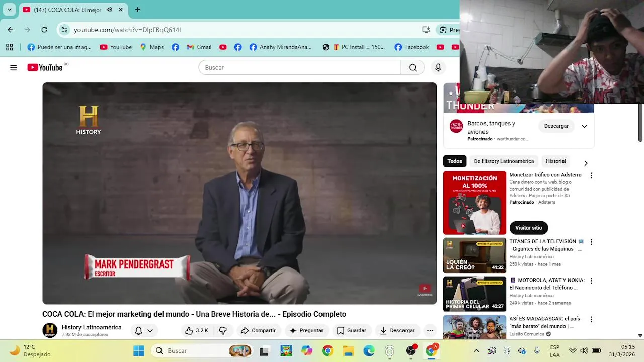Open the Historia del Primer Celular thumbnail
The height and width of the screenshot is (362, 644).
click(x=474, y=294)
